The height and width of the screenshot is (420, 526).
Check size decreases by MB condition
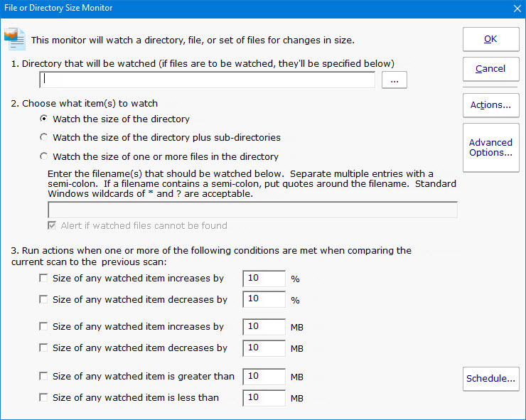pos(43,348)
